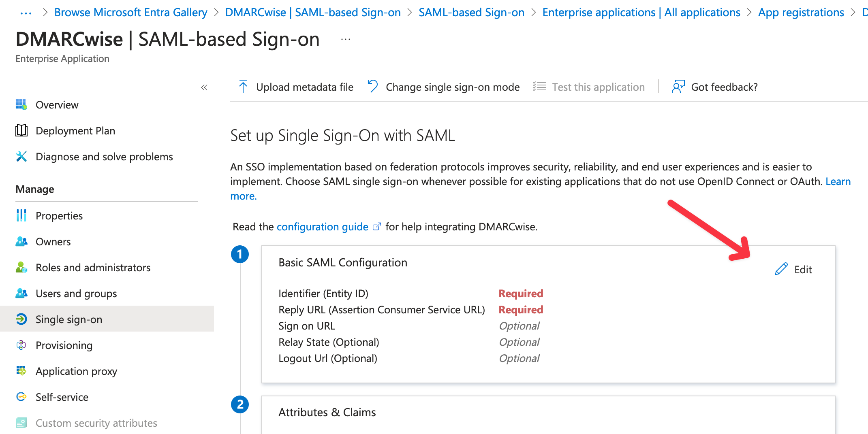Go to App registrations breadcrumb

801,13
